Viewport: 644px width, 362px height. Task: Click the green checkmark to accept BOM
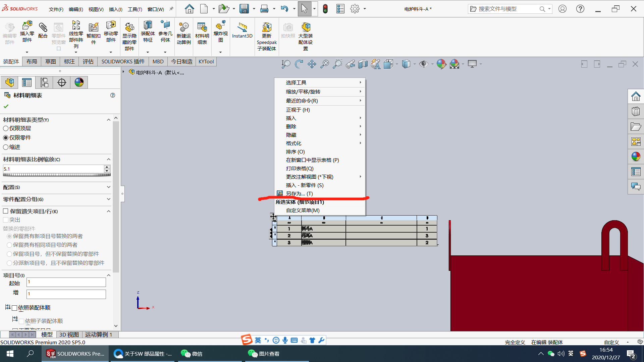6,106
